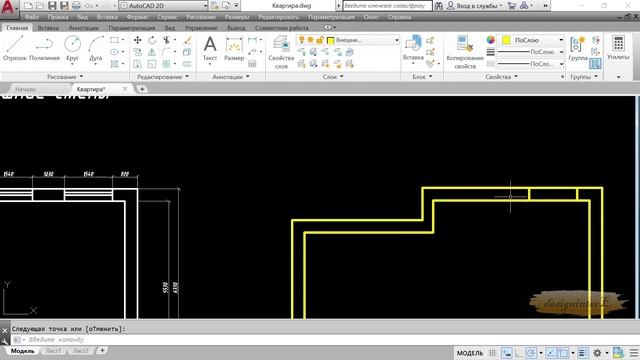Toggle object snap in status bar
Image resolution: width=640 pixels, height=360 pixels.
[x=563, y=353]
